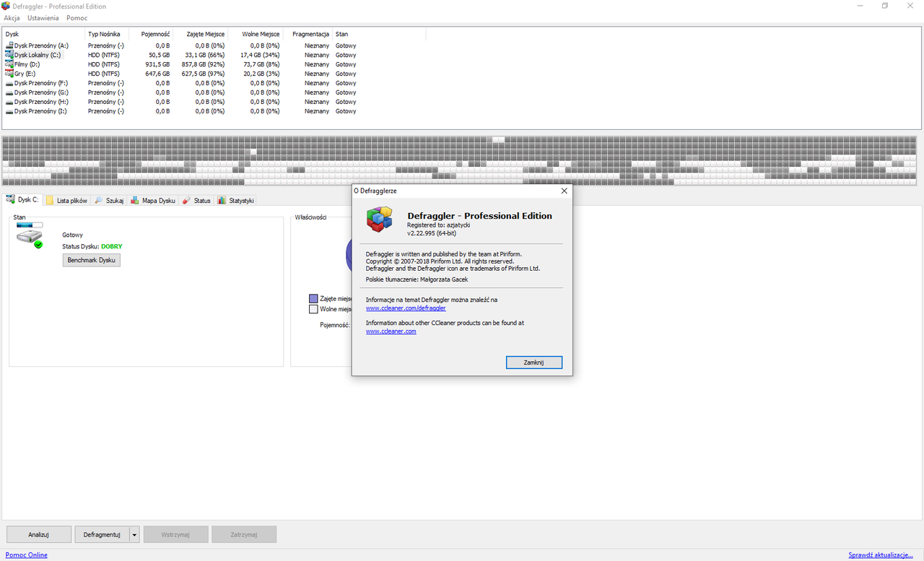This screenshot has height=561, width=924.
Task: Open the Akcja menu
Action: pos(12,17)
